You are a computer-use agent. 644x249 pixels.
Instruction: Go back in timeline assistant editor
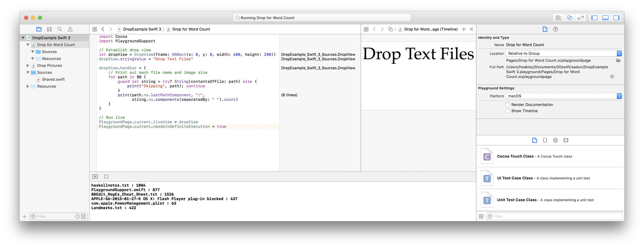coord(374,29)
